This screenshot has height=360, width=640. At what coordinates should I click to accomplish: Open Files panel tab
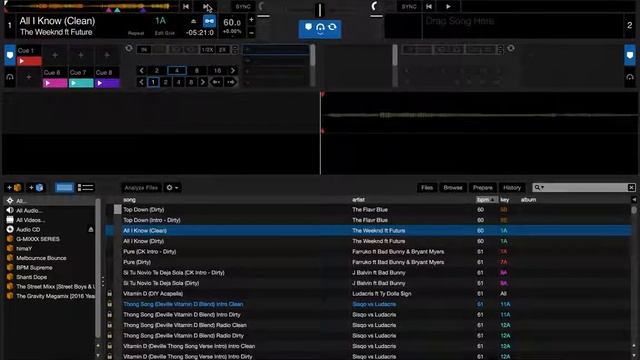pos(427,188)
